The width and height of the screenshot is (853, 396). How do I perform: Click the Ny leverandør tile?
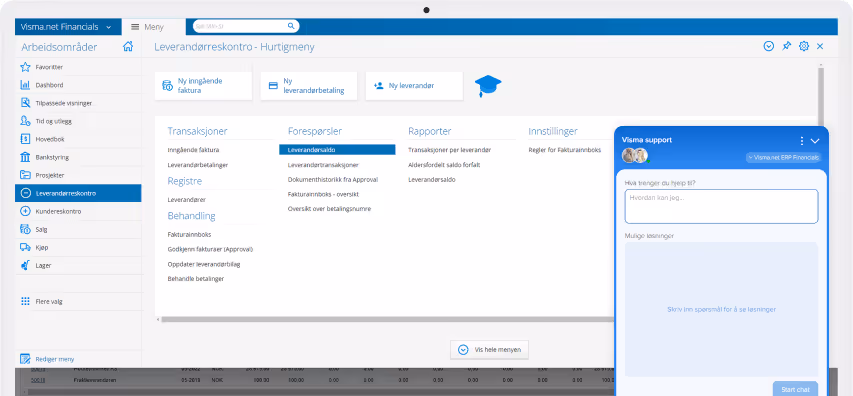(x=414, y=86)
